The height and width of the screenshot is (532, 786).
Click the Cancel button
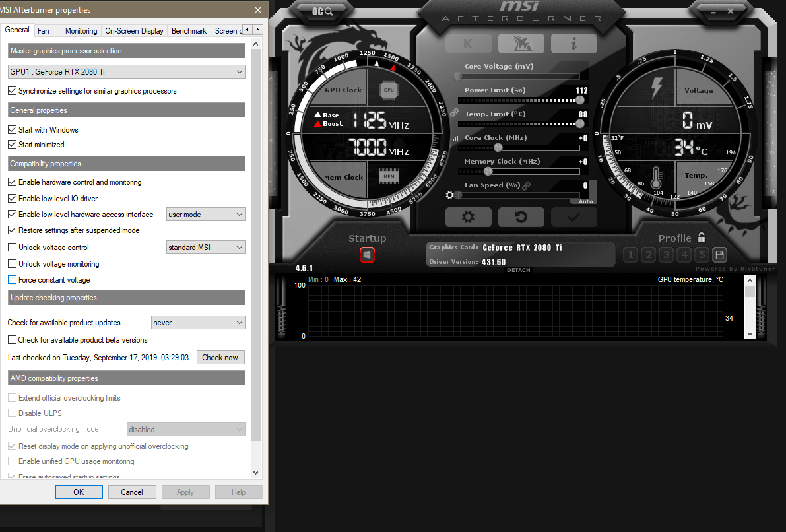(x=132, y=492)
